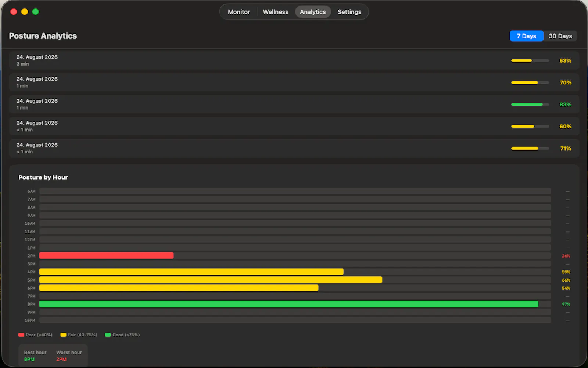Click the 71% score value

click(x=566, y=148)
